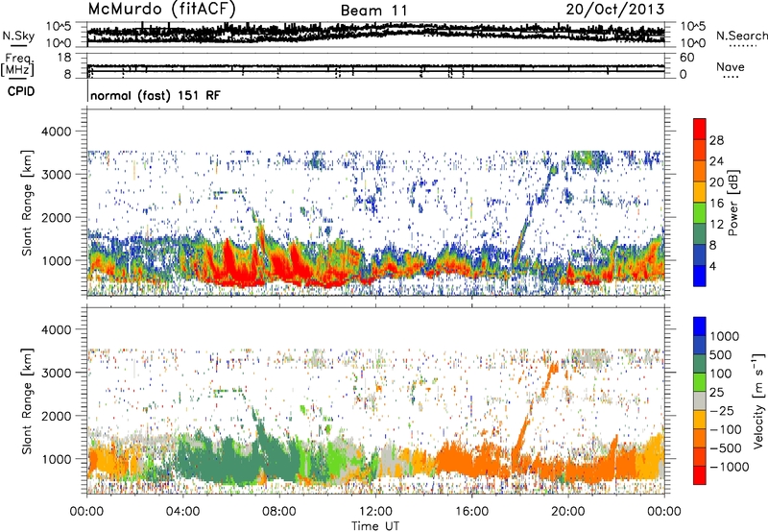
Task: Click the Power [dB] colorbar label
Action: pos(732,203)
